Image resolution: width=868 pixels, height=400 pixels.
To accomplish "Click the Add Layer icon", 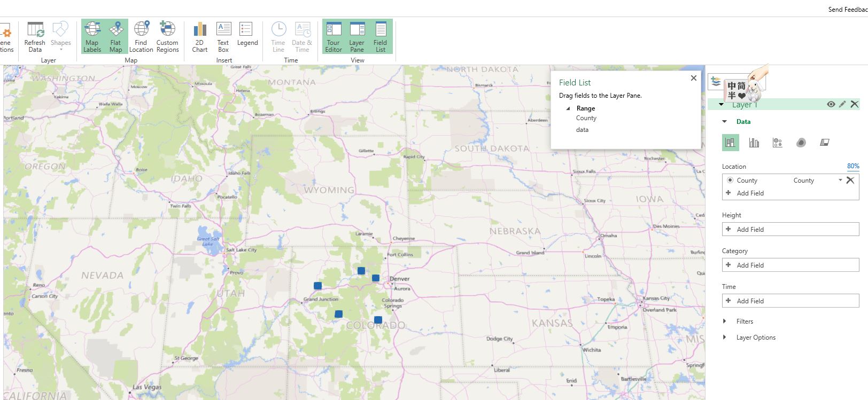I will [716, 82].
